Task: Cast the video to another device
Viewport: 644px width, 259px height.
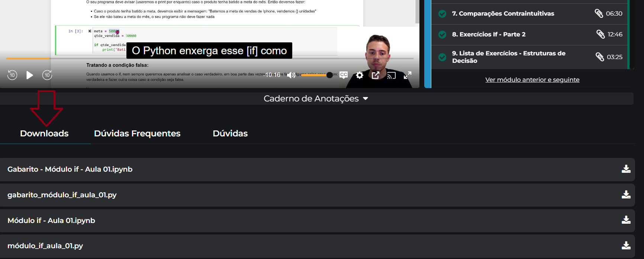Action: click(x=392, y=75)
